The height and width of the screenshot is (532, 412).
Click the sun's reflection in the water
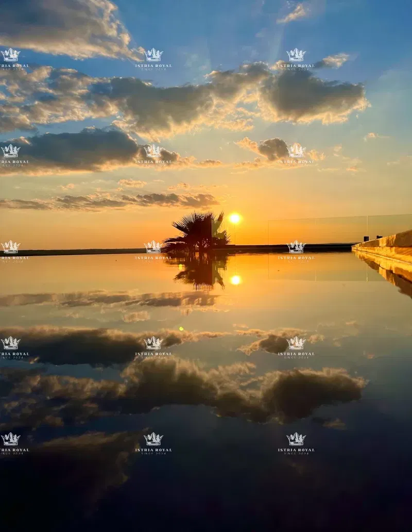[x=235, y=280]
